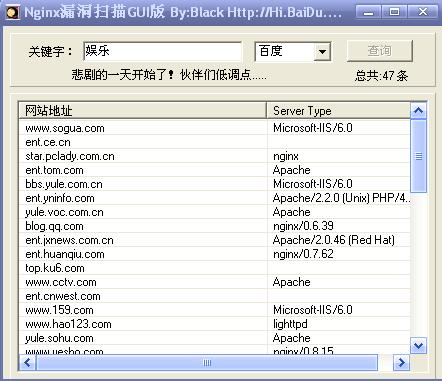The height and width of the screenshot is (381, 442).
Task: Click the horizontal scrollbar thumb
Action: click(207, 362)
